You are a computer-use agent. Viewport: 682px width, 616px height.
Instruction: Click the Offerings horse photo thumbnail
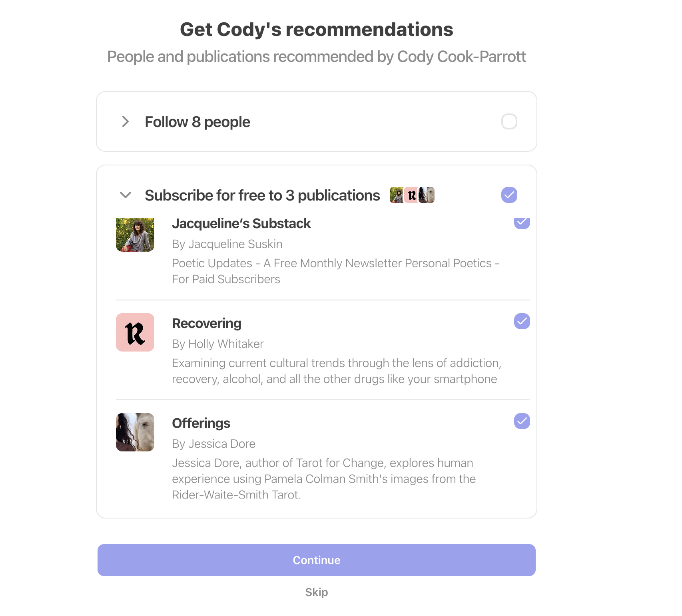(135, 432)
